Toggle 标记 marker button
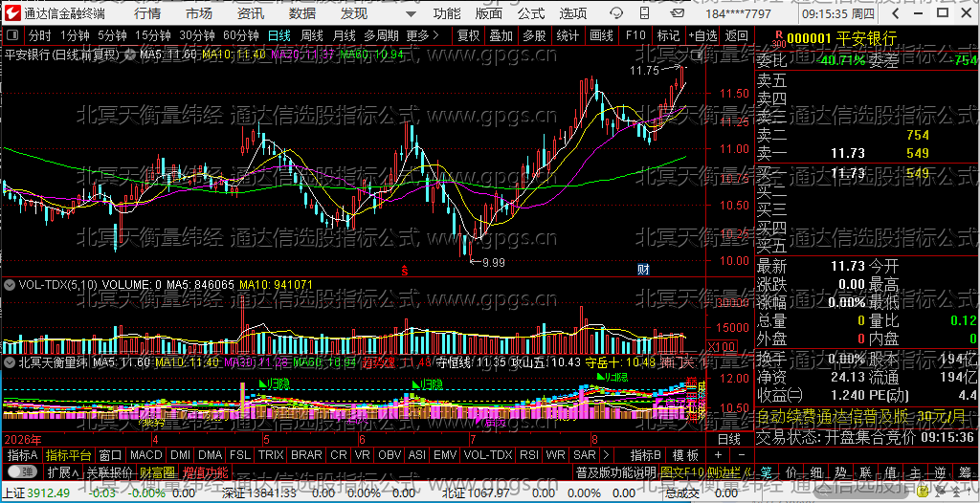The image size is (980, 503). click(669, 35)
